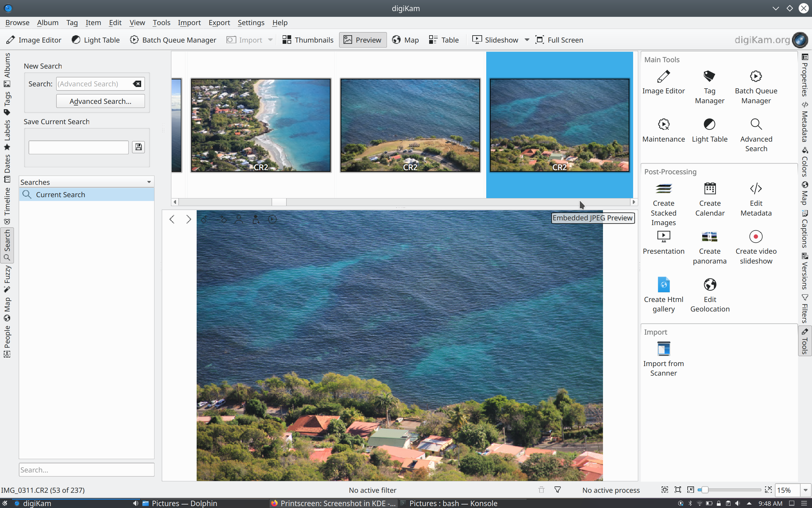Screen dimensions: 812x508
Task: Open the Tools menu
Action: coord(161,23)
